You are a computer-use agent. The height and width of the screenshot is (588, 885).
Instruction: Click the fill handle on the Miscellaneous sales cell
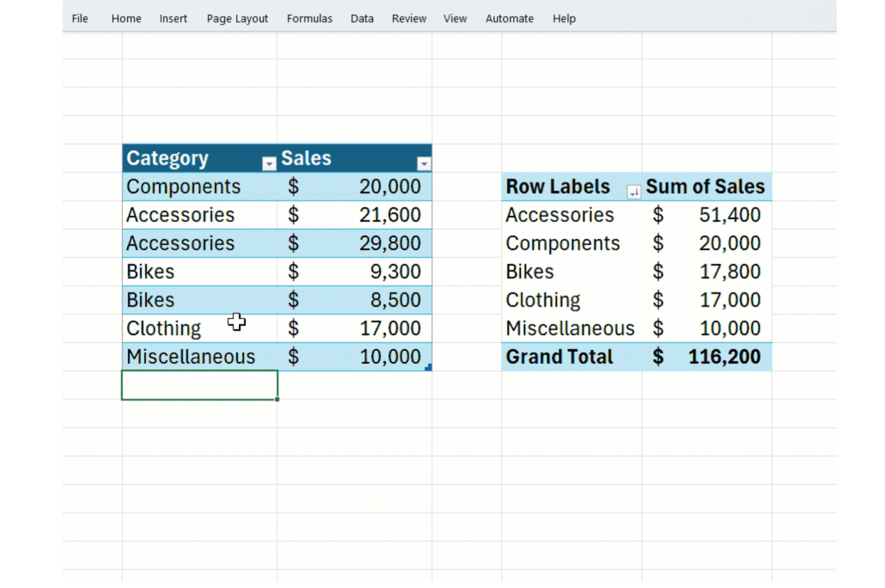(429, 367)
